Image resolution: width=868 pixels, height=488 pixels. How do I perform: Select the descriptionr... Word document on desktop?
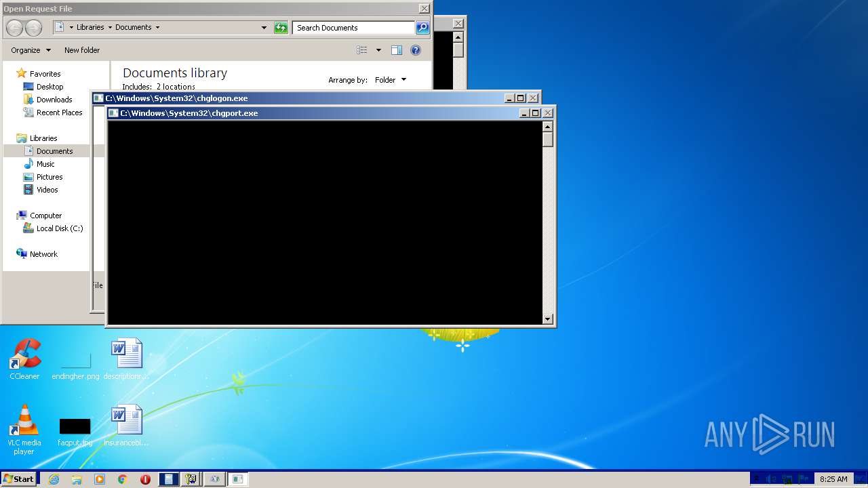coord(127,359)
